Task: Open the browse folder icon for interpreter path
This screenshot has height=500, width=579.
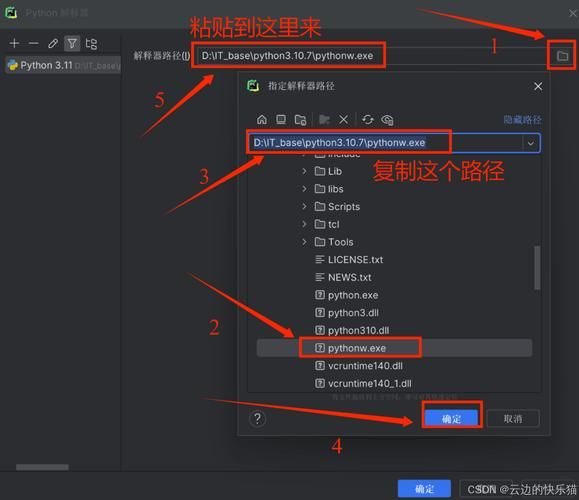Action: [x=562, y=56]
